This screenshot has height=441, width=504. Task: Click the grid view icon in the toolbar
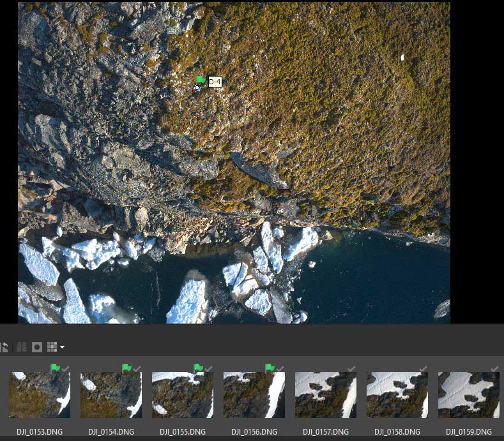pyautogui.click(x=52, y=347)
